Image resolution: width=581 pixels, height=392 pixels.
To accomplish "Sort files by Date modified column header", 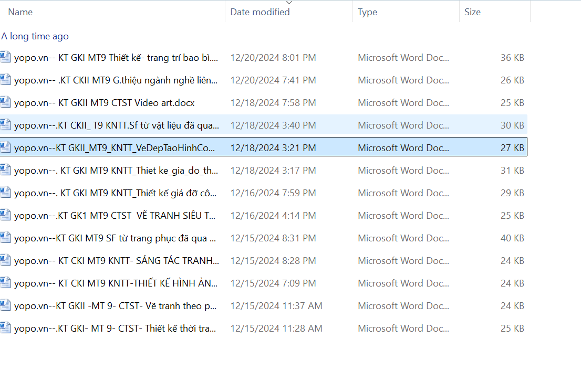I will click(260, 12).
